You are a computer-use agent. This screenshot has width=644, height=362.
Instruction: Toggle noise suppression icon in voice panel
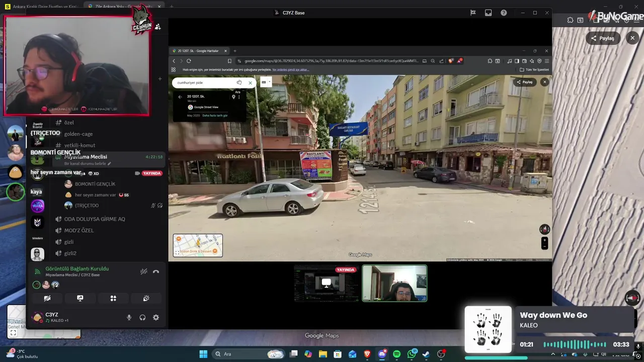(144, 271)
